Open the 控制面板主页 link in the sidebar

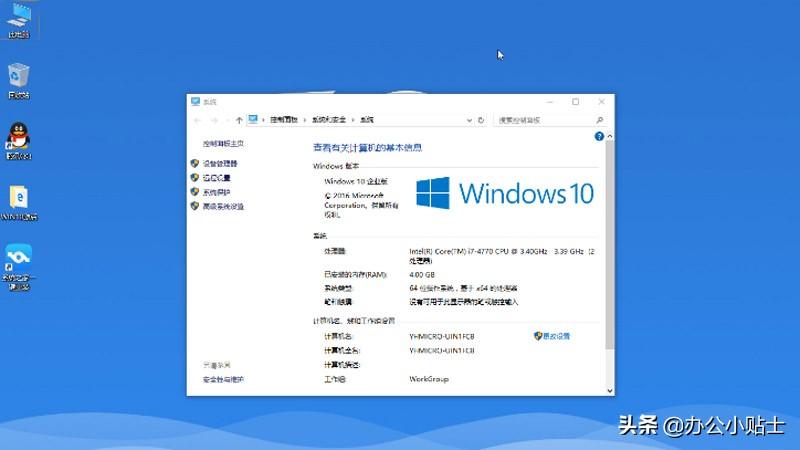[223, 144]
